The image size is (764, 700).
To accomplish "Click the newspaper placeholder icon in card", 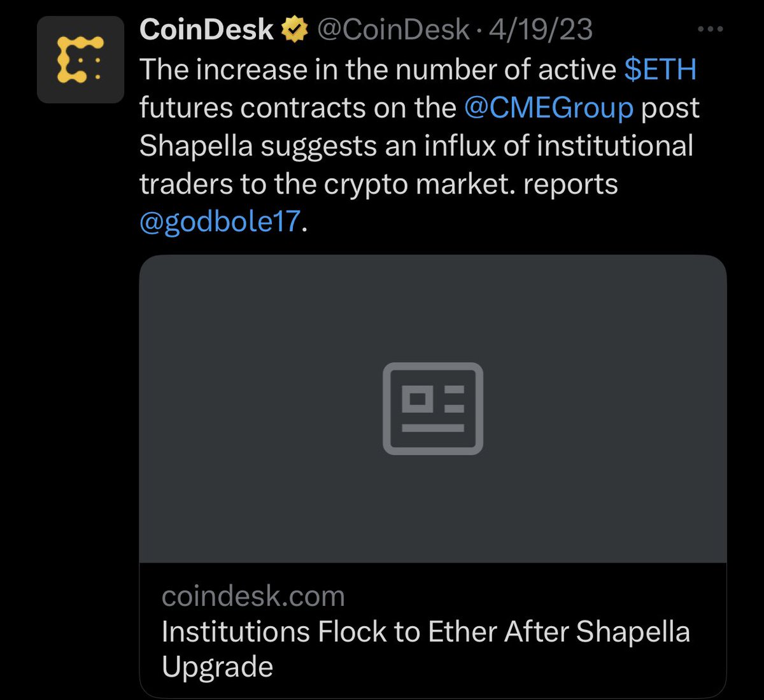I will [x=433, y=409].
